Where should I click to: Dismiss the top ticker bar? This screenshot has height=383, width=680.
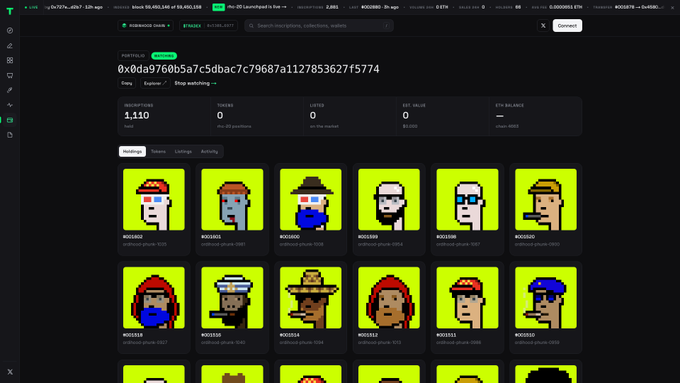(672, 7)
